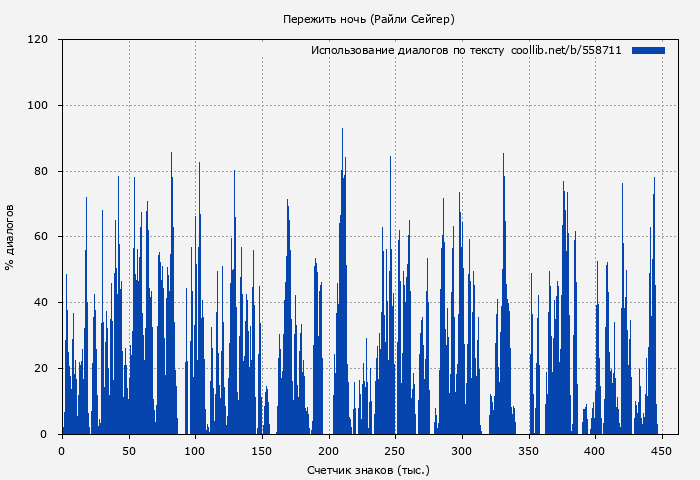Click the y-axis tick label 120
The height and width of the screenshot is (480, 700).
point(38,40)
